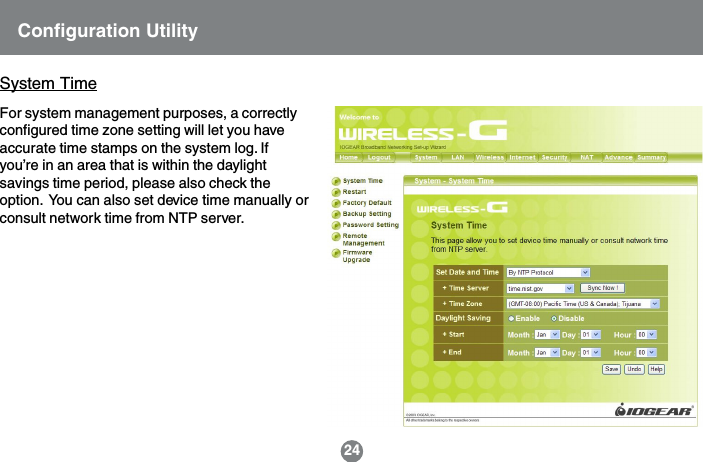Click the Wireless-G banner logo
The height and width of the screenshot is (462, 703).
[423, 131]
